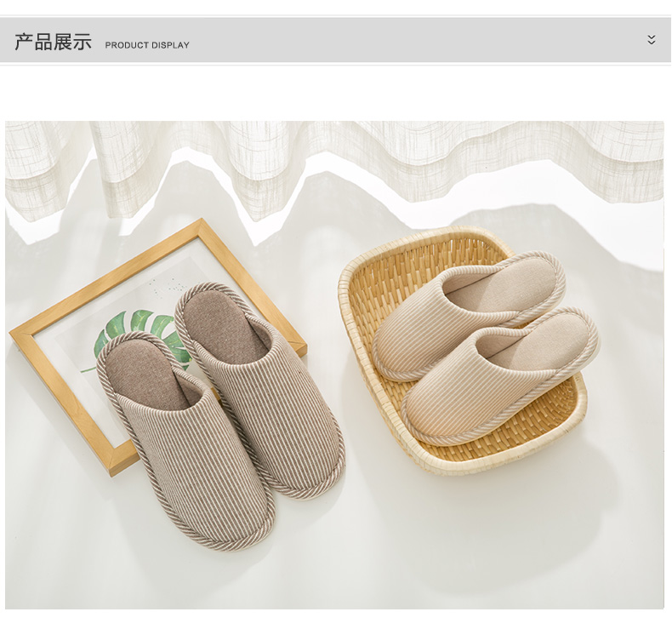Collapse section with double chevron icon
672x629 pixels.
pos(651,40)
